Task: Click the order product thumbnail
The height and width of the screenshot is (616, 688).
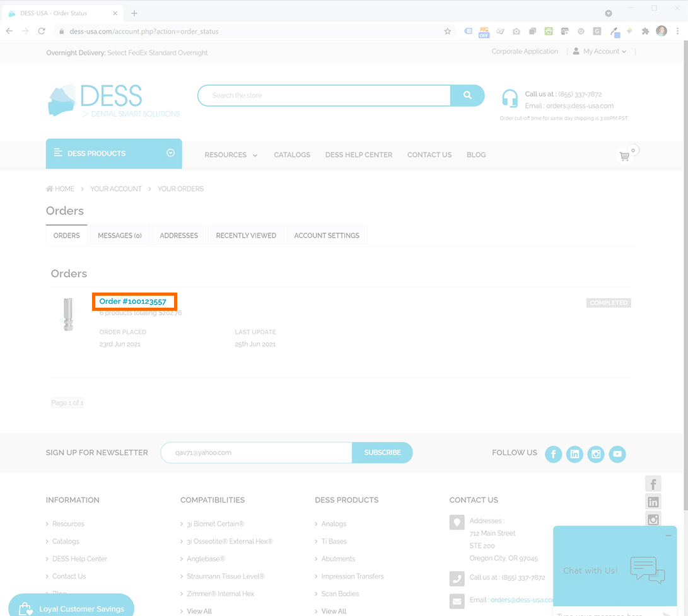Action: click(68, 314)
